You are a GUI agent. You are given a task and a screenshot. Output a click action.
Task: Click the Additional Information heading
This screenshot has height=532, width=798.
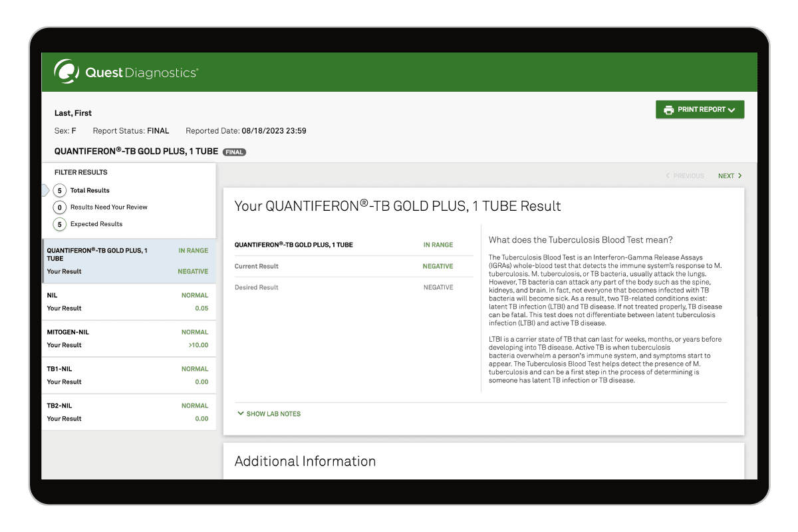(x=305, y=462)
